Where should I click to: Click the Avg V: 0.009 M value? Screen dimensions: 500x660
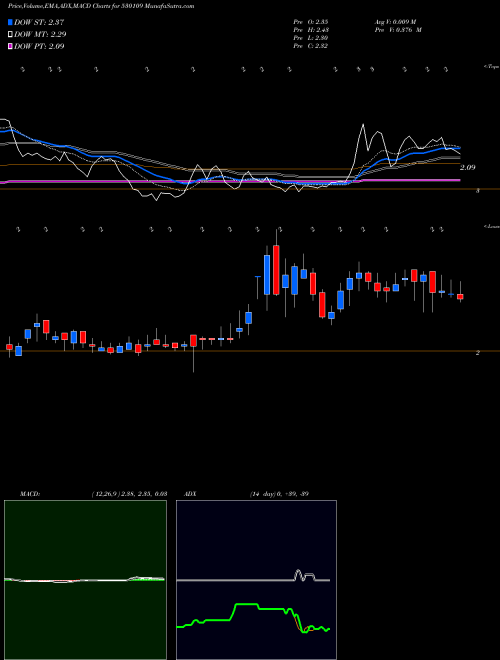(395, 21)
